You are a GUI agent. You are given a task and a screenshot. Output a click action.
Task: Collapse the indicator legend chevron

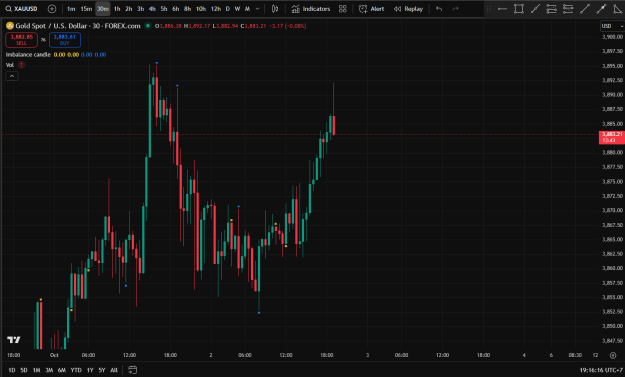coord(12,76)
